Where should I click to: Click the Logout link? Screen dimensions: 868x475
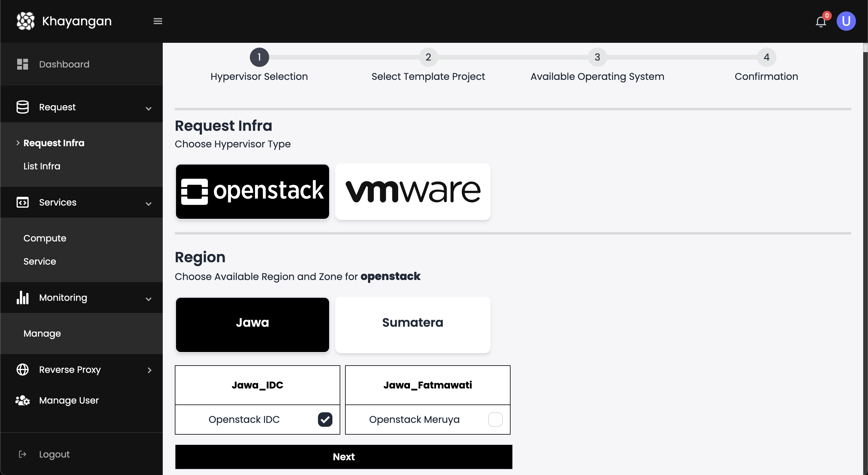pyautogui.click(x=55, y=454)
